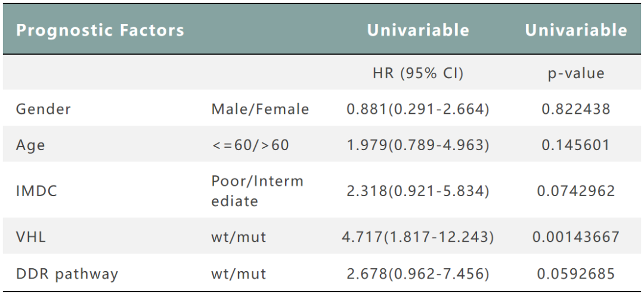
Task: Click the Age row label
Action: (30, 145)
